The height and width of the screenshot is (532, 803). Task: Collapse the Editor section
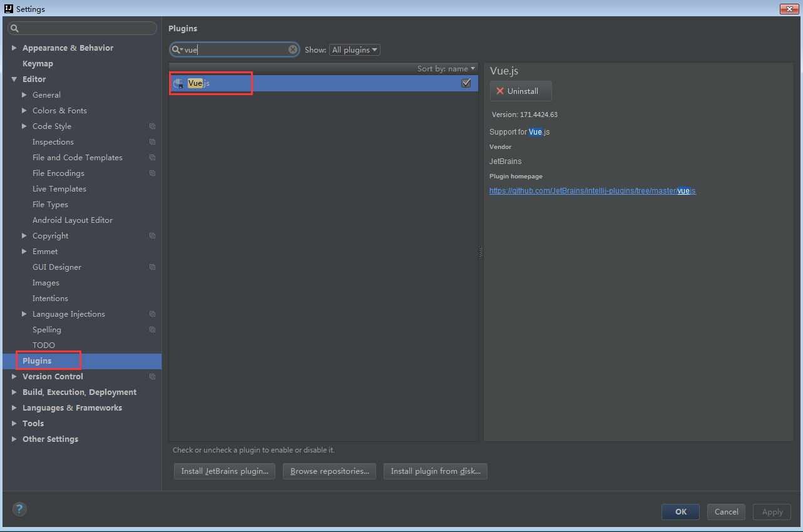(14, 79)
